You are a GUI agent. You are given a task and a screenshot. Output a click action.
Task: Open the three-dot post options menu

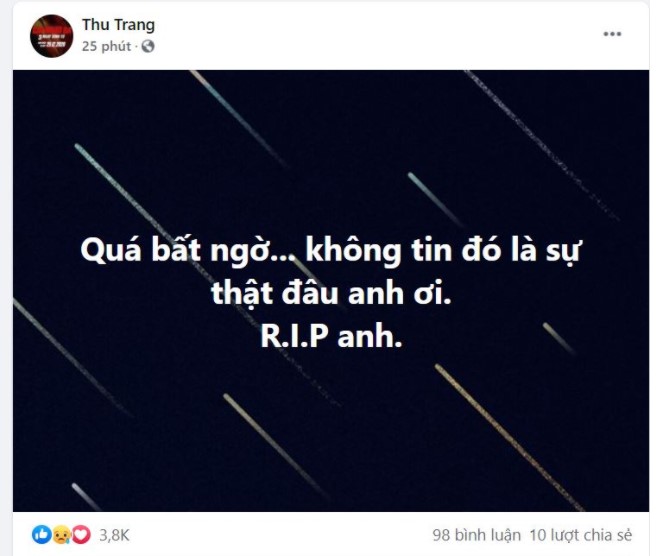pos(612,34)
